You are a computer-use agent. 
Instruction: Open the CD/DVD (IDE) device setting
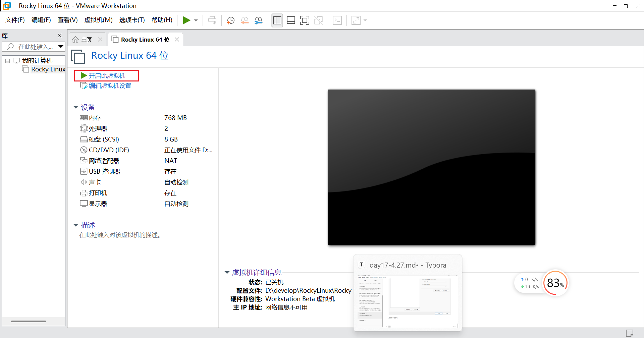[109, 150]
